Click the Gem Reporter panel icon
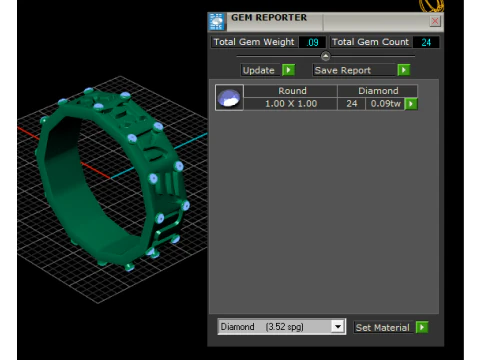 pos(217,22)
